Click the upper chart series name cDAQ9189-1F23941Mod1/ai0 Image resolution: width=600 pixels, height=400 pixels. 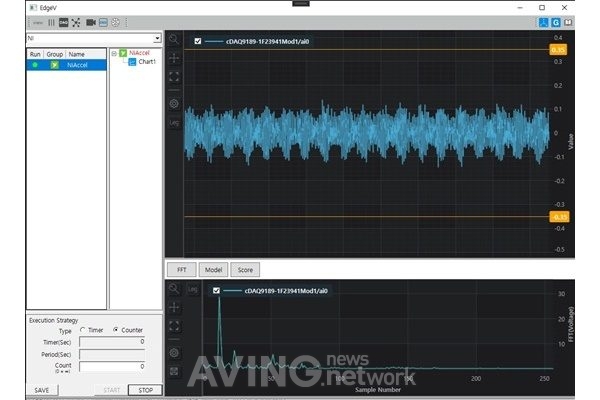267,41
